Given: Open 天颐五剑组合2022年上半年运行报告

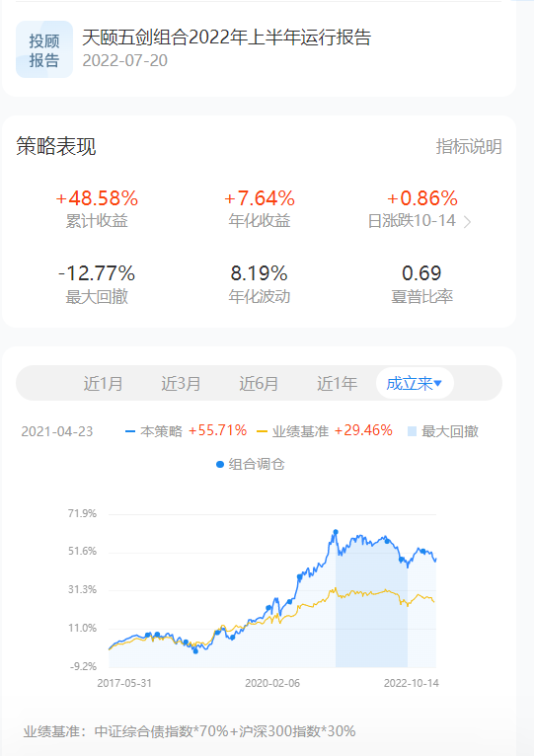Looking at the screenshot, I should [227, 38].
